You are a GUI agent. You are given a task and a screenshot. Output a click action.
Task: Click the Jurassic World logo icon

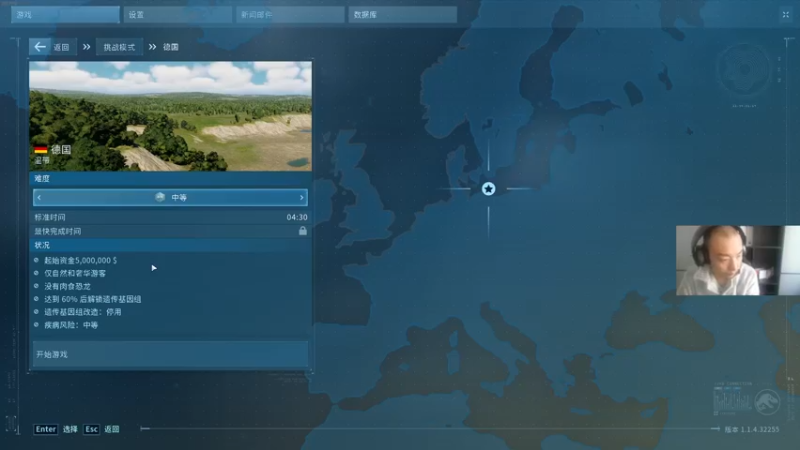click(x=767, y=402)
